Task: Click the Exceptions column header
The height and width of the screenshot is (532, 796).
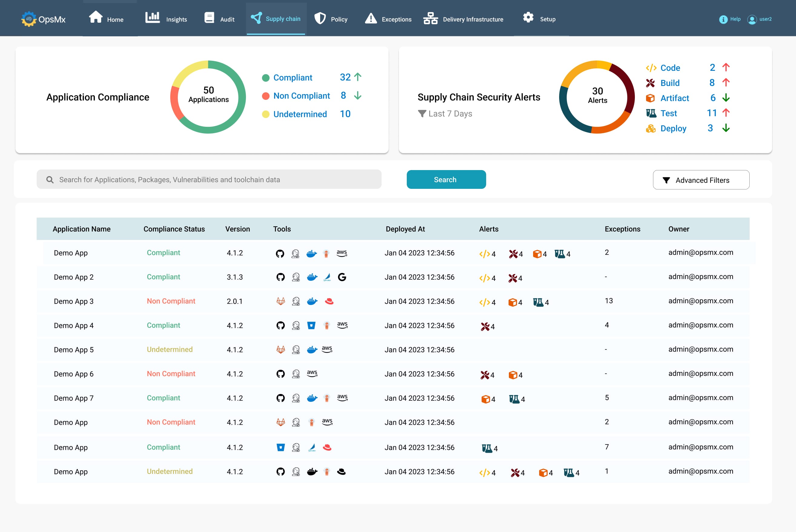Action: [622, 229]
